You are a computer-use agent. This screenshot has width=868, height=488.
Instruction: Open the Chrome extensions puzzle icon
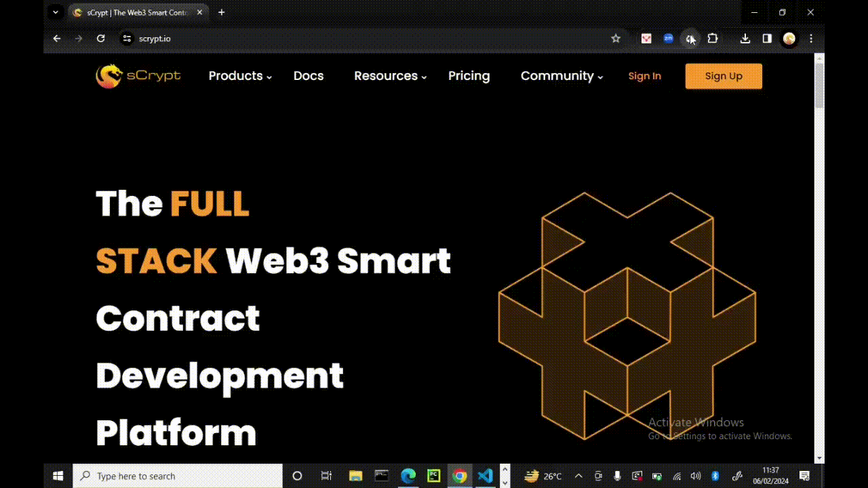point(713,39)
